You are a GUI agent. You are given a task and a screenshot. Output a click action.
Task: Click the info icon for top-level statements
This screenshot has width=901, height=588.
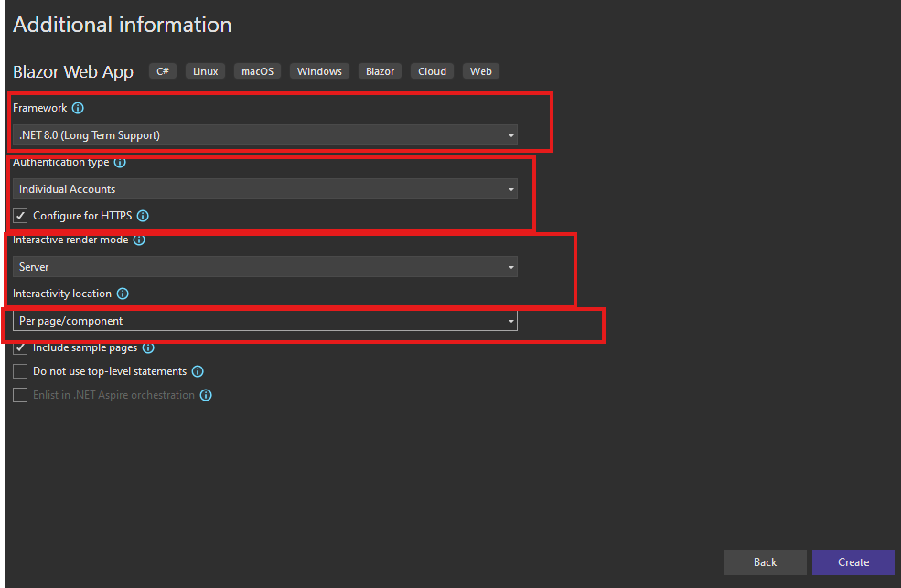[198, 371]
